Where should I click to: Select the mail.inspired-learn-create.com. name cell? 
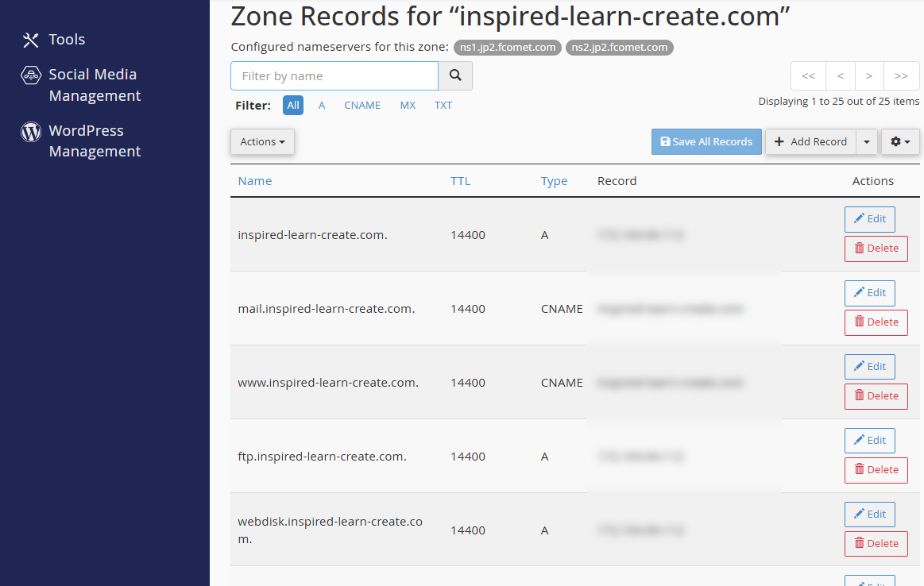(327, 309)
